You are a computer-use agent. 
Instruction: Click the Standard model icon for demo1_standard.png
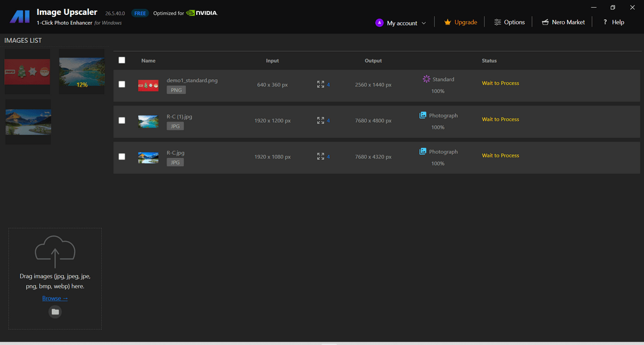coord(426,79)
